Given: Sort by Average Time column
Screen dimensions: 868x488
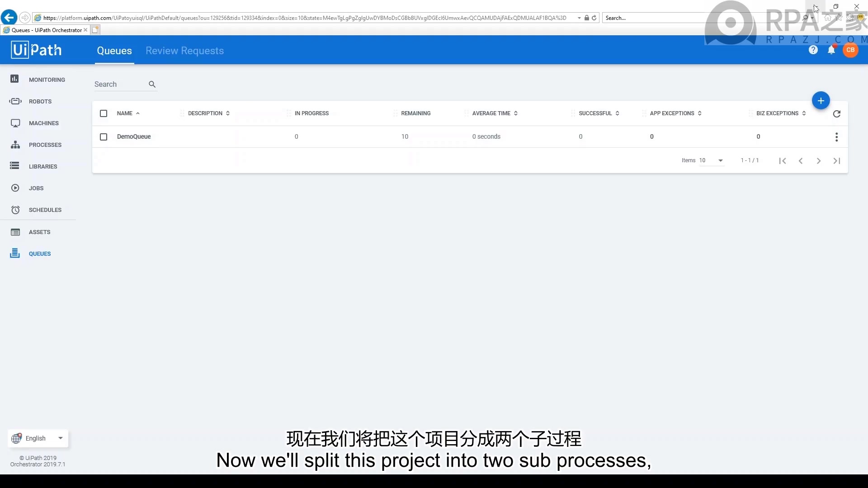Looking at the screenshot, I should click(x=495, y=113).
